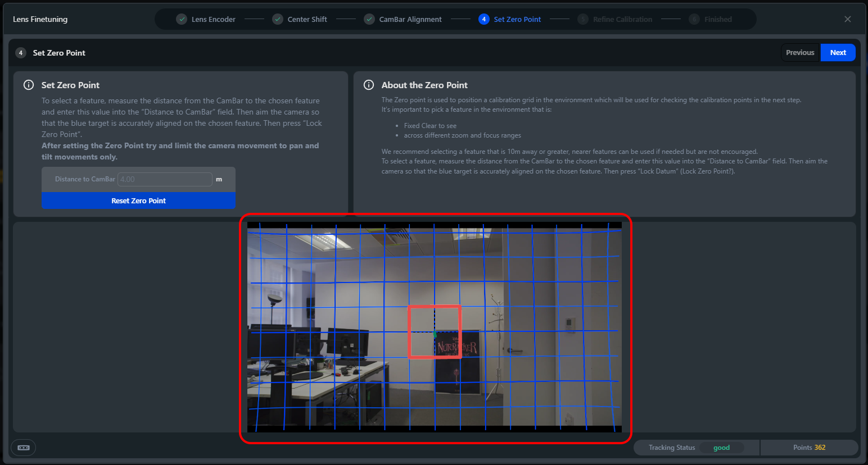Screen dimensions: 868x465
Task: Click the info icon beside Set Zero Point heading
Action: 29,85
